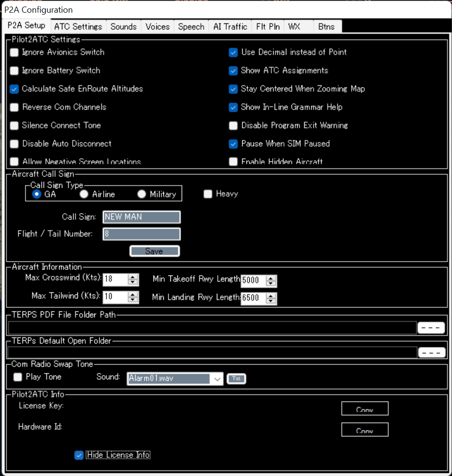
Task: Increase Max Crosswind with the up arrow
Action: pos(133,277)
